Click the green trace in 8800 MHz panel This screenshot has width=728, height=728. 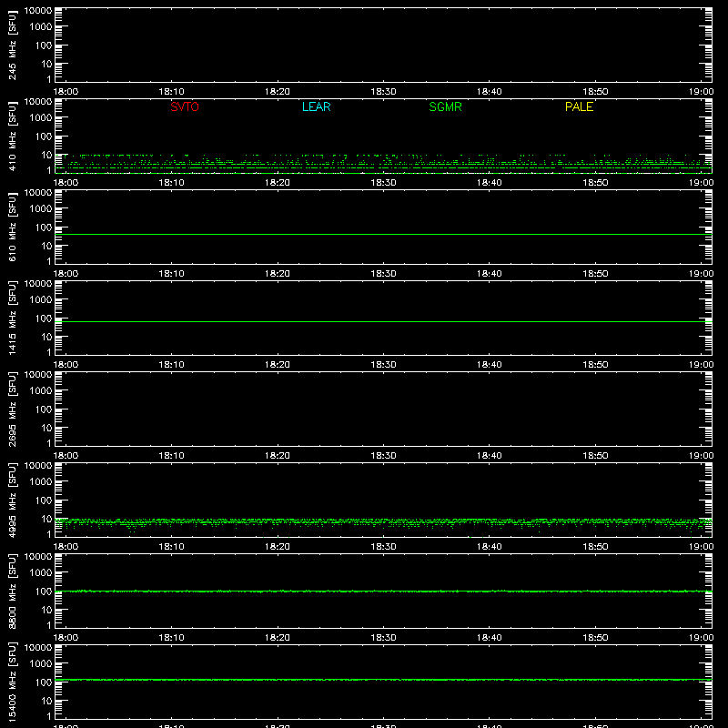coord(383,591)
